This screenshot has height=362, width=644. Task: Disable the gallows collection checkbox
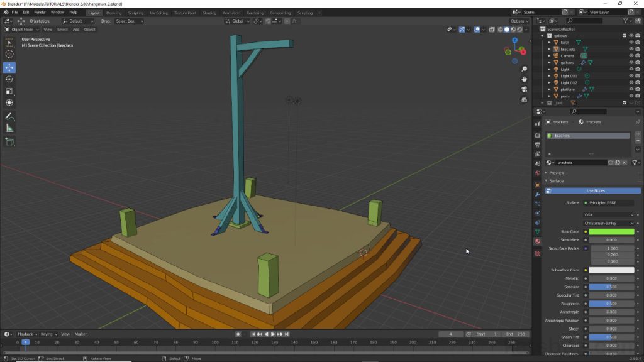625,35
